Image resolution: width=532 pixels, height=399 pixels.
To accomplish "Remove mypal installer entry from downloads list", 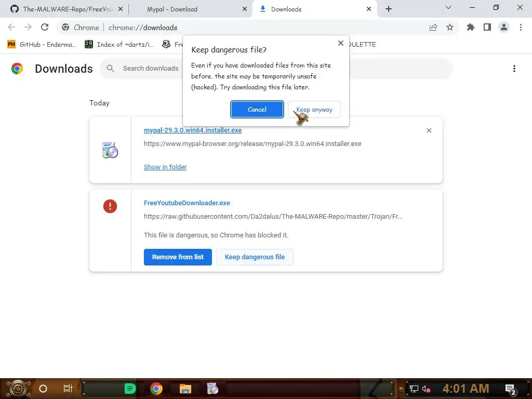I will point(429,130).
